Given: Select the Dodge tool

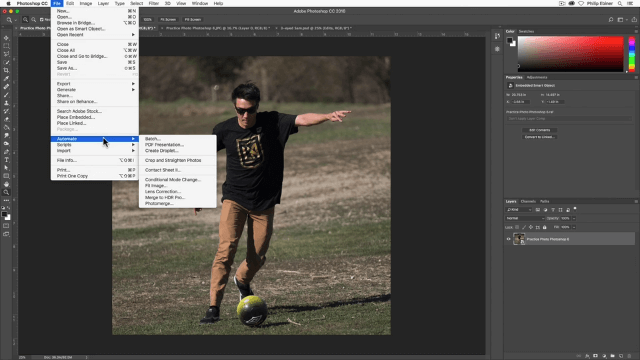Looking at the screenshot, I should click(6, 144).
